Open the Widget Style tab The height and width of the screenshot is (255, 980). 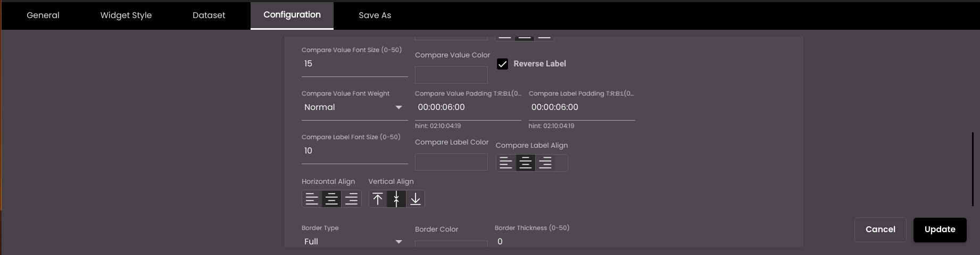pyautogui.click(x=126, y=15)
